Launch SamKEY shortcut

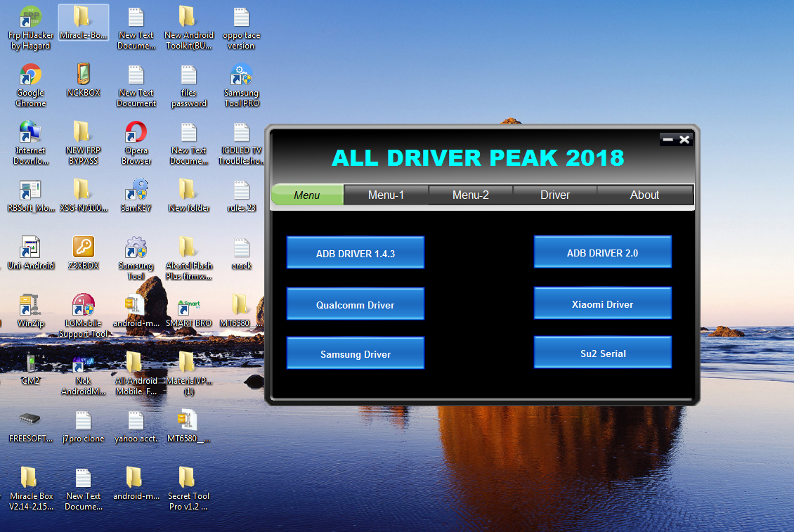(136, 196)
